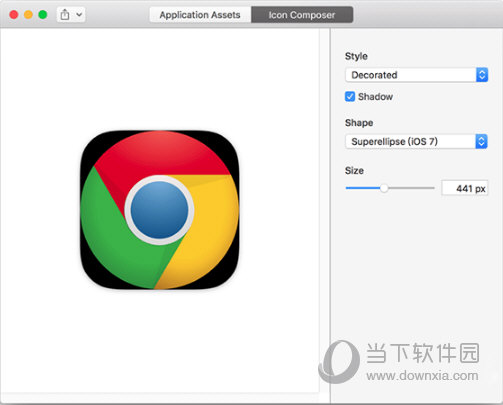
Task: Select the Chrome icon preview image
Action: [160, 210]
